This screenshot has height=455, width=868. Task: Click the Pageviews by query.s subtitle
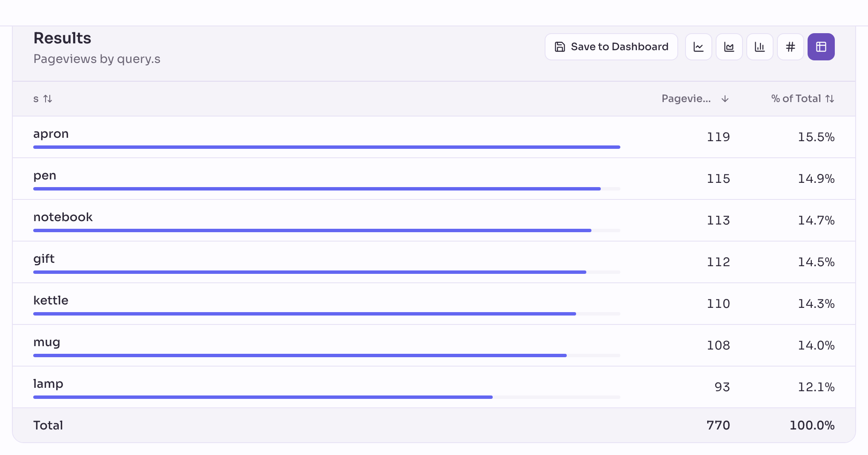tap(97, 59)
